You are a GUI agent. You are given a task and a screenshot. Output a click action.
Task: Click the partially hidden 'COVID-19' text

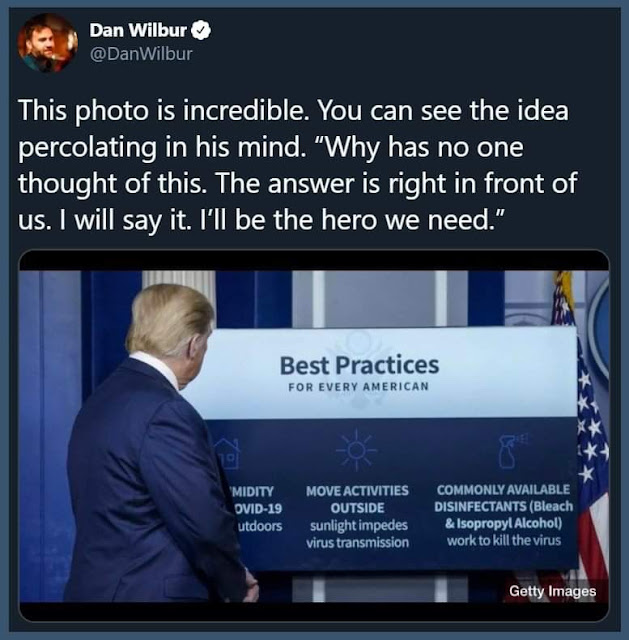point(258,509)
